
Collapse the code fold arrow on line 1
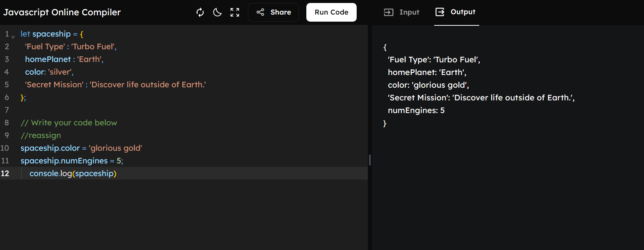point(13,36)
